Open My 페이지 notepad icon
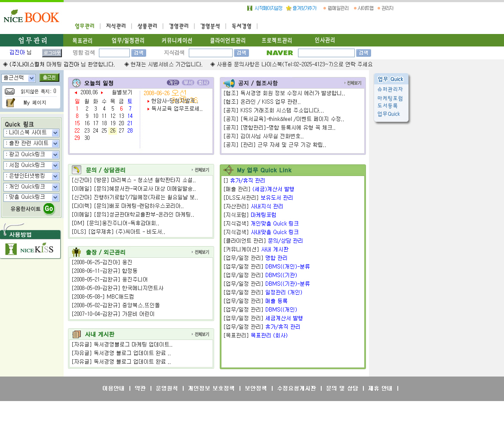 pyautogui.click(x=10, y=102)
